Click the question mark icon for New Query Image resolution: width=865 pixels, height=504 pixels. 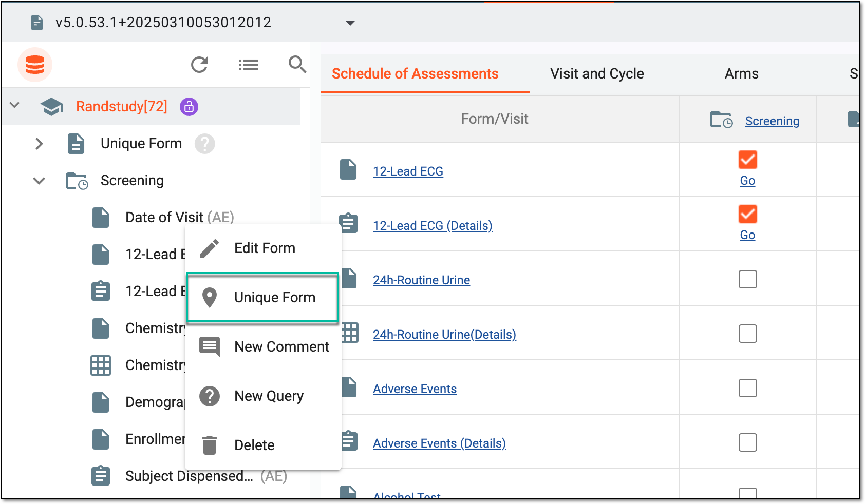click(210, 396)
